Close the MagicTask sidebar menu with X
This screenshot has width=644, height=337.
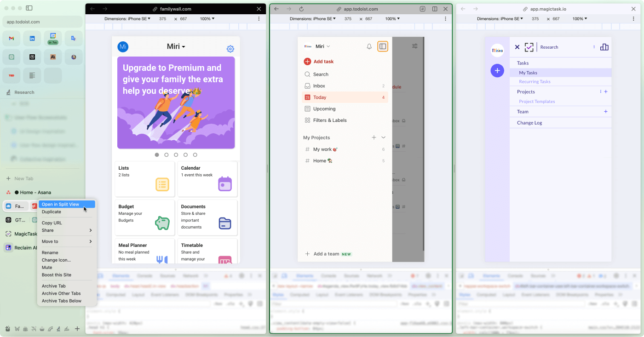(x=517, y=47)
